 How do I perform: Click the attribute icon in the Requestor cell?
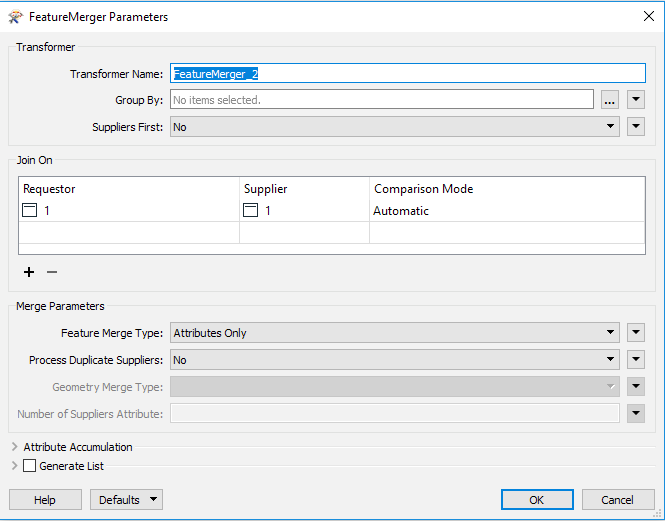click(x=29, y=210)
